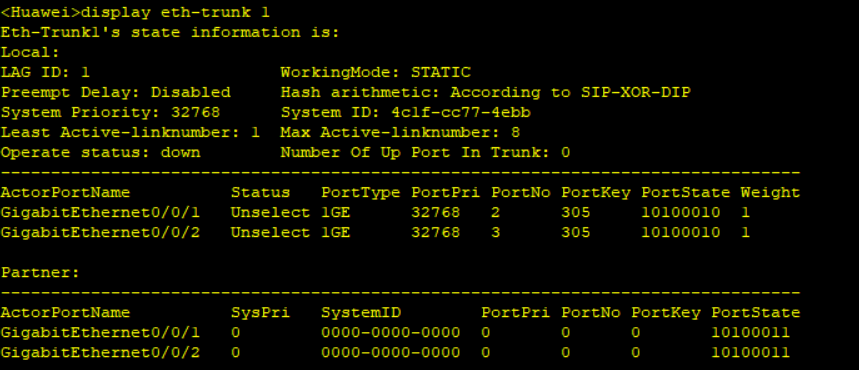The image size is (859, 370).
Task: Click the 'Local:' heading
Action: tap(30, 53)
